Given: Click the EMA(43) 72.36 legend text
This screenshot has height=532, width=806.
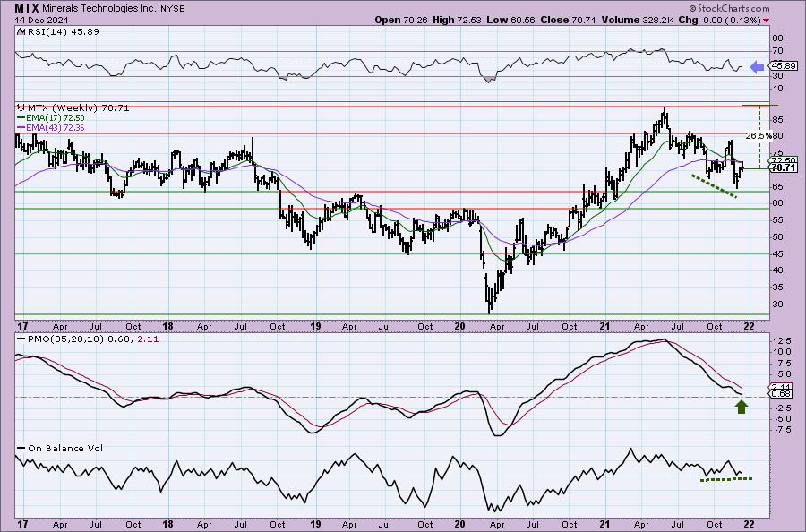Looking at the screenshot, I should coord(55,128).
